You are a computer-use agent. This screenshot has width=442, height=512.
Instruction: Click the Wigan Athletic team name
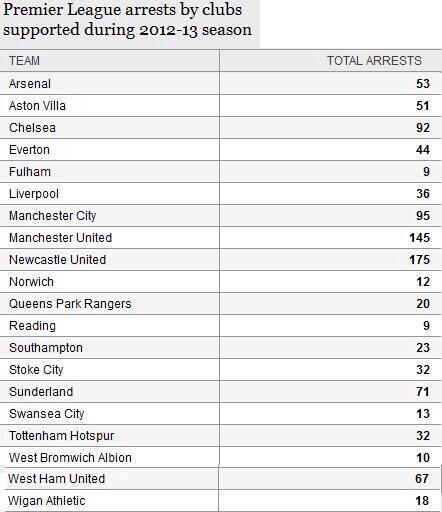pos(47,501)
